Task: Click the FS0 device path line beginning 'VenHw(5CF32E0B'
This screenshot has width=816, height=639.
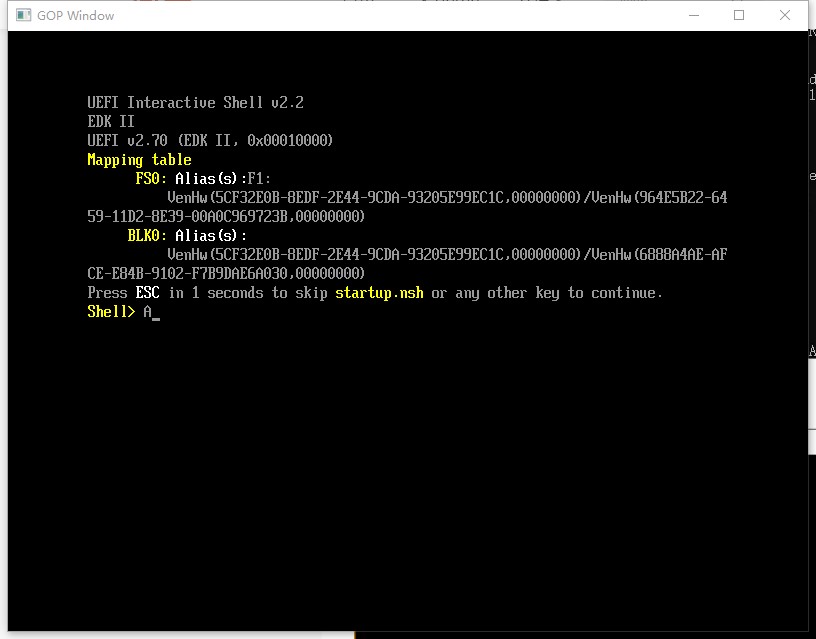Action: click(x=447, y=198)
